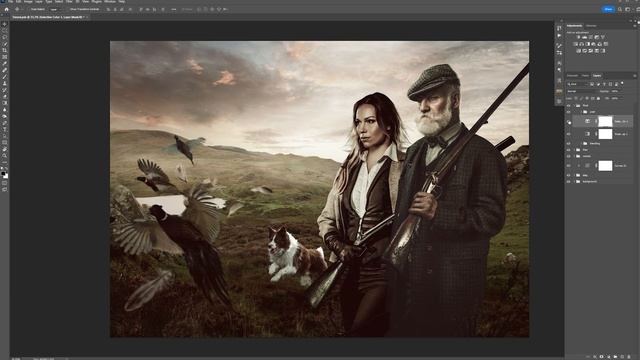Select the Frame tool
640x360 pixels.
coord(4,57)
